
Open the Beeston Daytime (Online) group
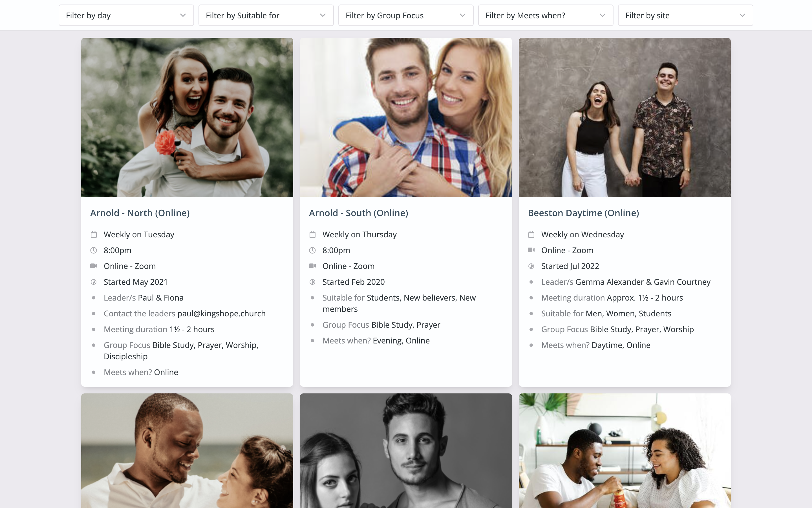click(583, 213)
